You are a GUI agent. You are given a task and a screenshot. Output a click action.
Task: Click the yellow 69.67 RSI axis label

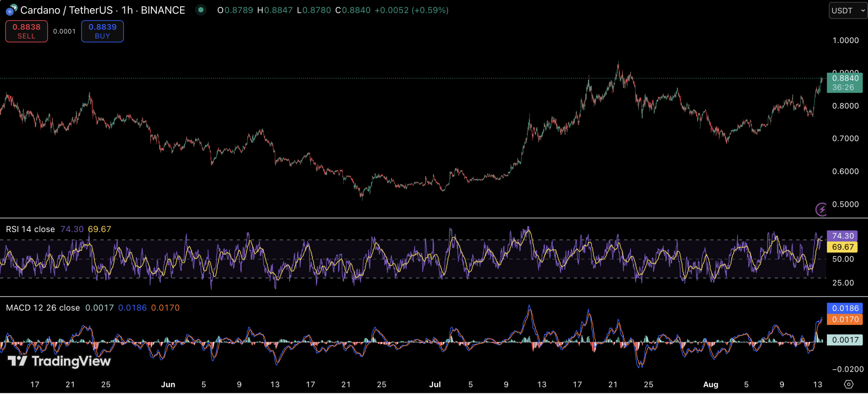tap(842, 247)
